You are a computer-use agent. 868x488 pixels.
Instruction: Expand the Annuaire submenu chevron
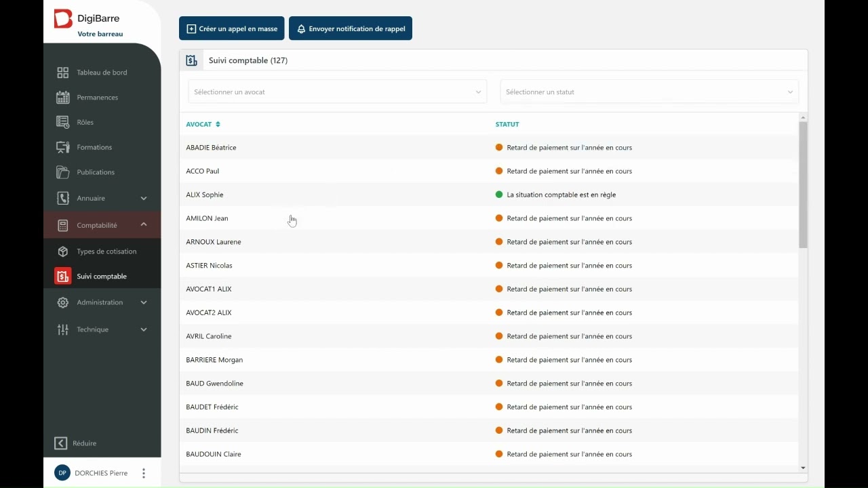pyautogui.click(x=144, y=199)
